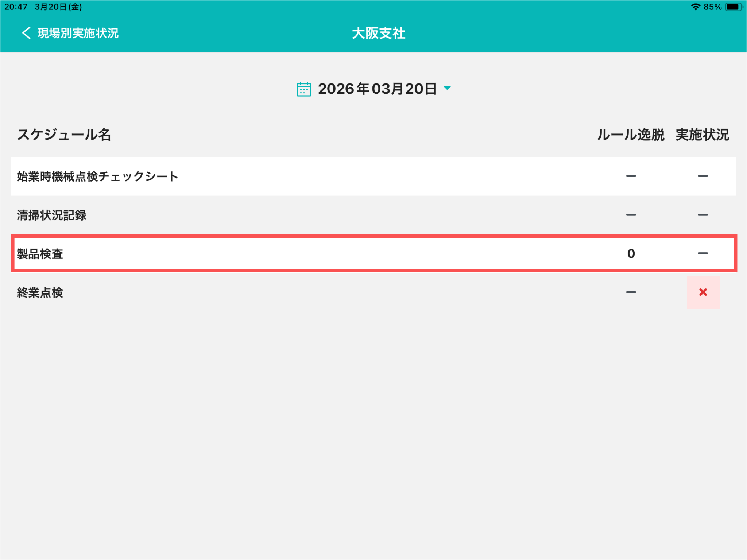Tap the 実施状況 dash for 製品検査

point(703,254)
